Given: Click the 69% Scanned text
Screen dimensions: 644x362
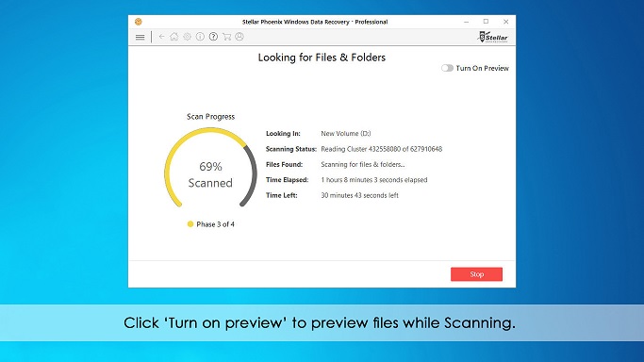Looking at the screenshot, I should [210, 174].
